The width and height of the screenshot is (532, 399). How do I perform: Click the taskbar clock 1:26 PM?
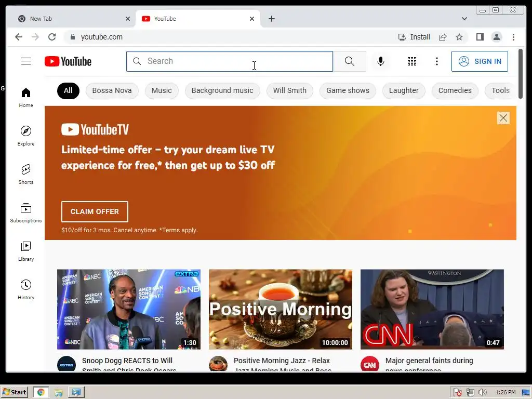click(x=506, y=393)
